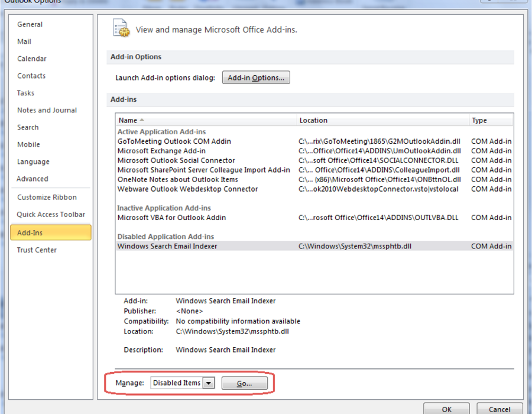
Task: Click the Go button next to Manage
Action: (x=244, y=383)
